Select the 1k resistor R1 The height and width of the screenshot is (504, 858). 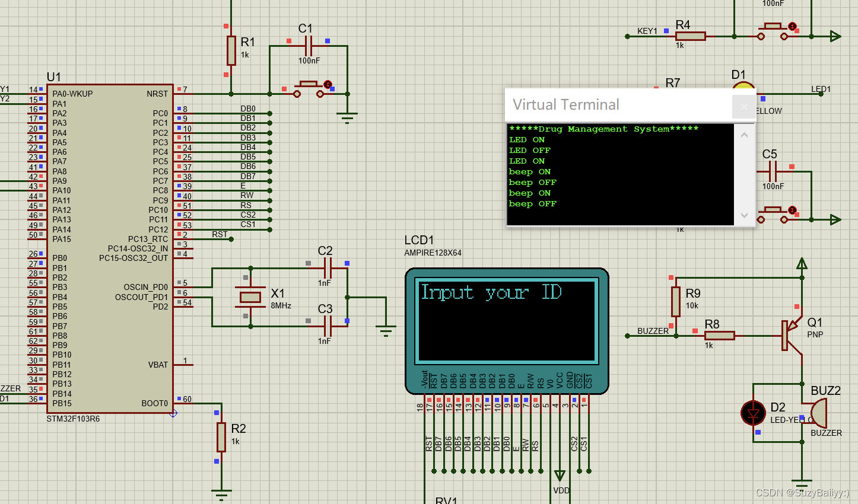[231, 52]
